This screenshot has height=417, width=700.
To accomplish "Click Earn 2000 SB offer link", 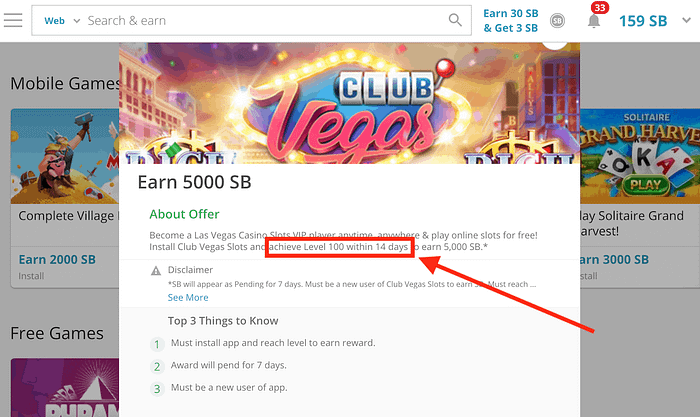I will tap(57, 259).
